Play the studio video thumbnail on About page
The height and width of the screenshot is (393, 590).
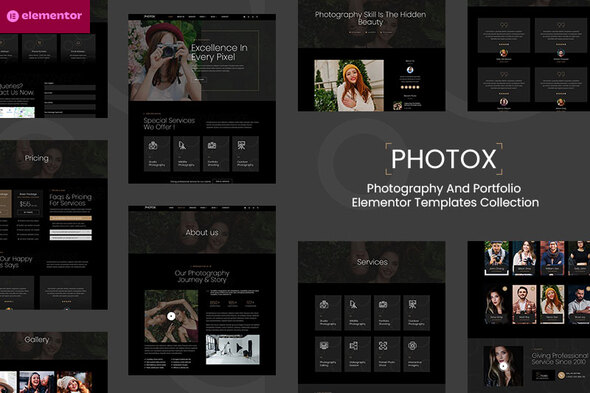point(239,349)
